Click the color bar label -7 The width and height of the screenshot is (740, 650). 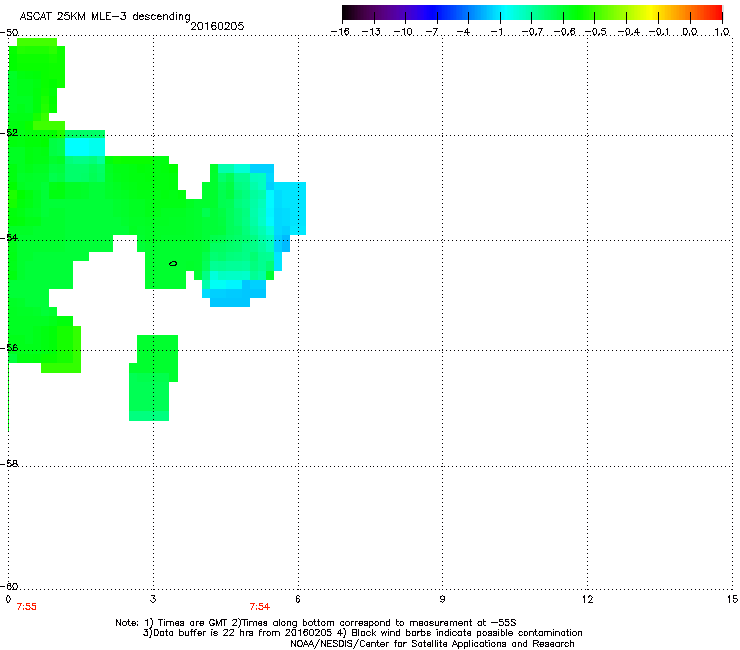click(432, 32)
